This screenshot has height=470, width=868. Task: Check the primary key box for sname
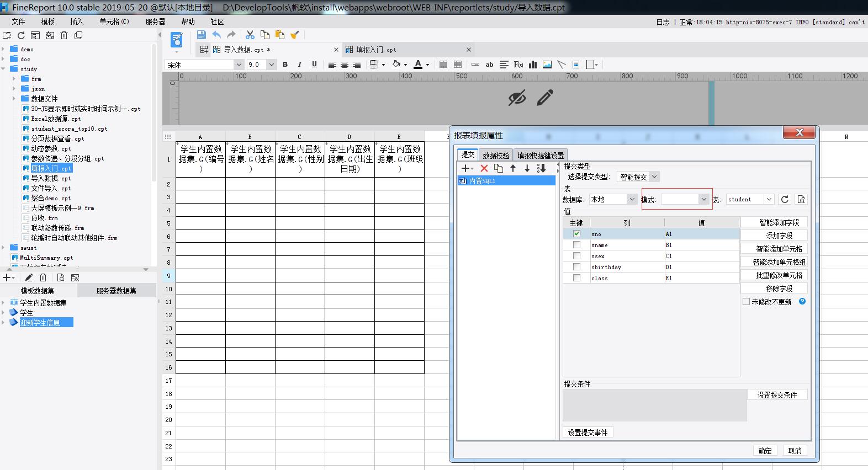pos(576,245)
